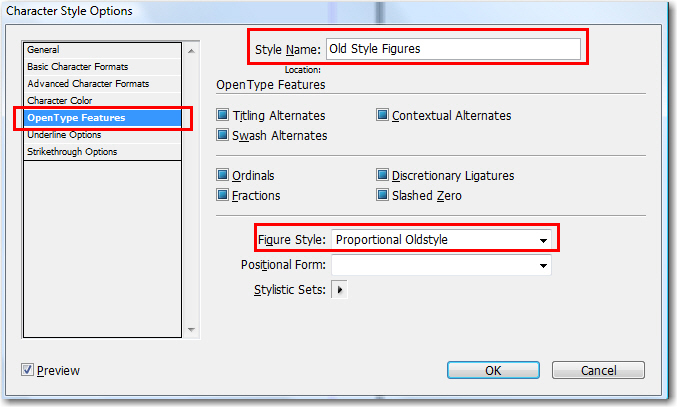
Task: Open the Positional Form dropdown
Action: (x=441, y=265)
